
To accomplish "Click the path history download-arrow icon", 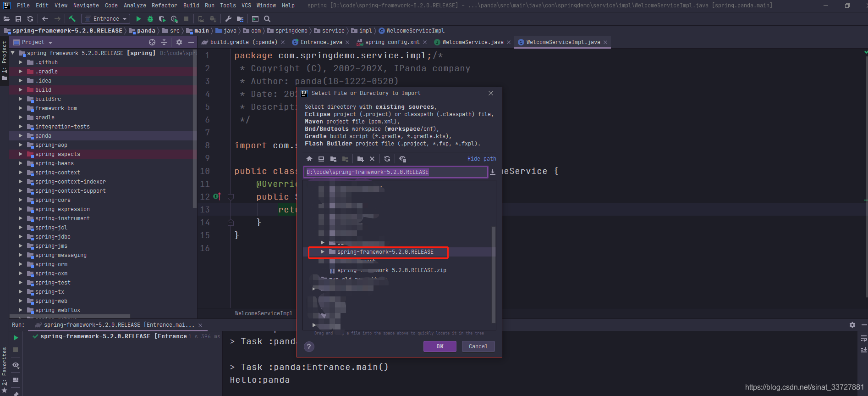I will [493, 172].
